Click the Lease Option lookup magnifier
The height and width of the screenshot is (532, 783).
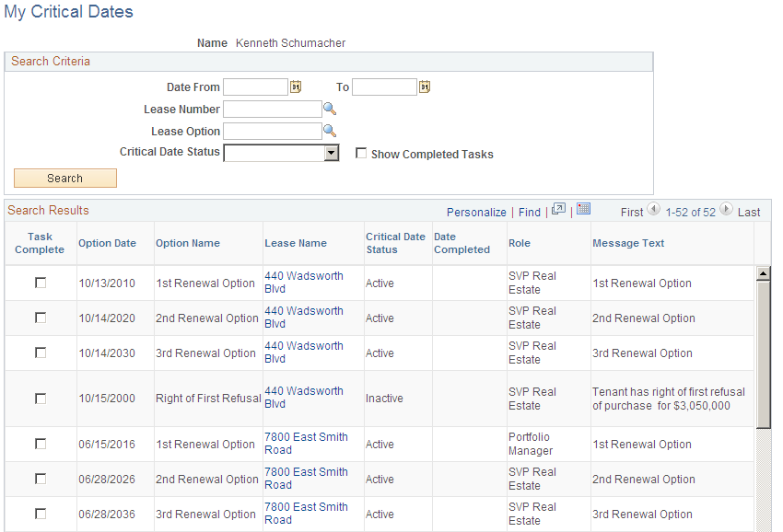[330, 131]
